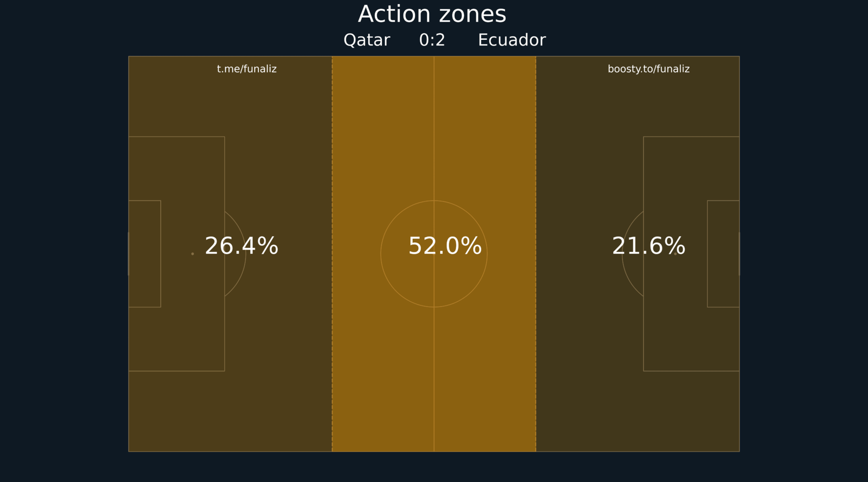
Task: Click the left goal on the pitch edge
Action: (x=128, y=254)
